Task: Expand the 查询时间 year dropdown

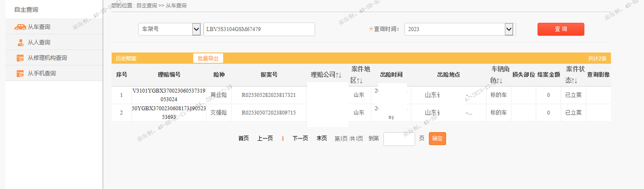Action: click(509, 29)
